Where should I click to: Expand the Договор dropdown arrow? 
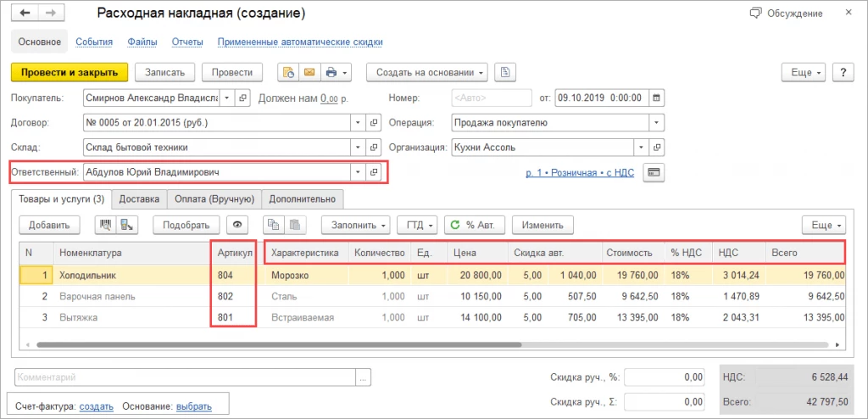pos(359,122)
